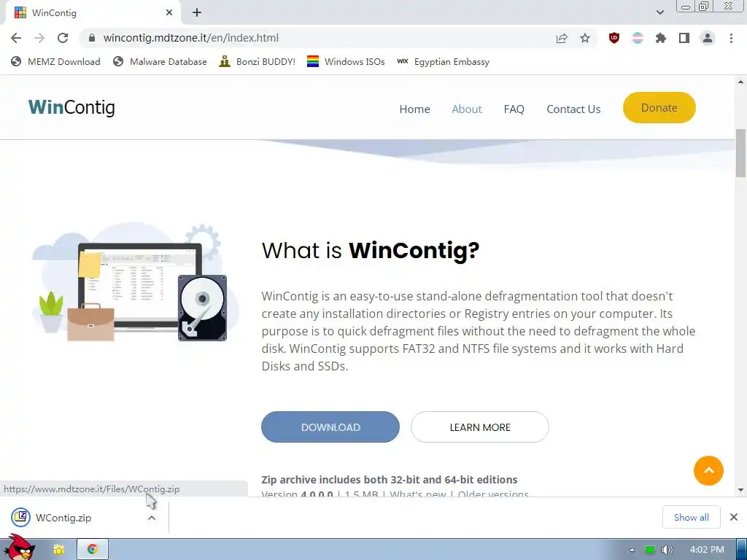Click the forward navigation arrow
This screenshot has width=747, height=560.
pyautogui.click(x=39, y=38)
